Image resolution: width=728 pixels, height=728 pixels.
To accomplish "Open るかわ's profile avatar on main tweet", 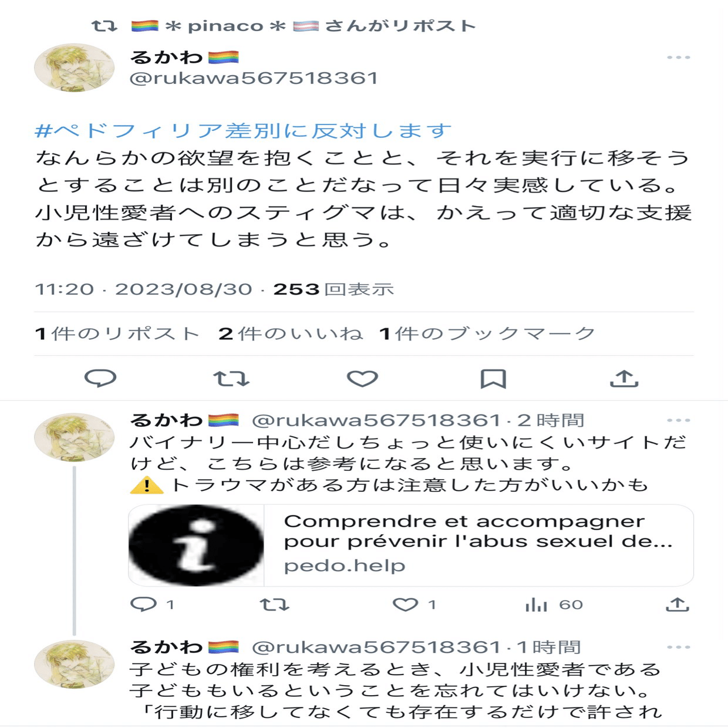I will (74, 68).
